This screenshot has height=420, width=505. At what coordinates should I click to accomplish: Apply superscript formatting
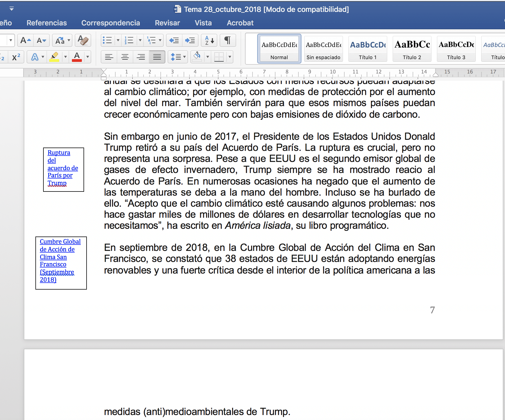[x=16, y=57]
